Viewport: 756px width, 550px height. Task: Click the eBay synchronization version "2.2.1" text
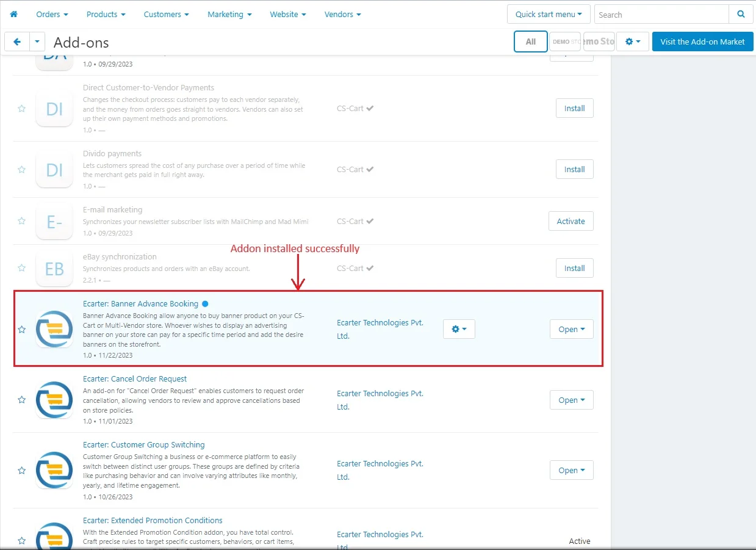click(x=91, y=280)
